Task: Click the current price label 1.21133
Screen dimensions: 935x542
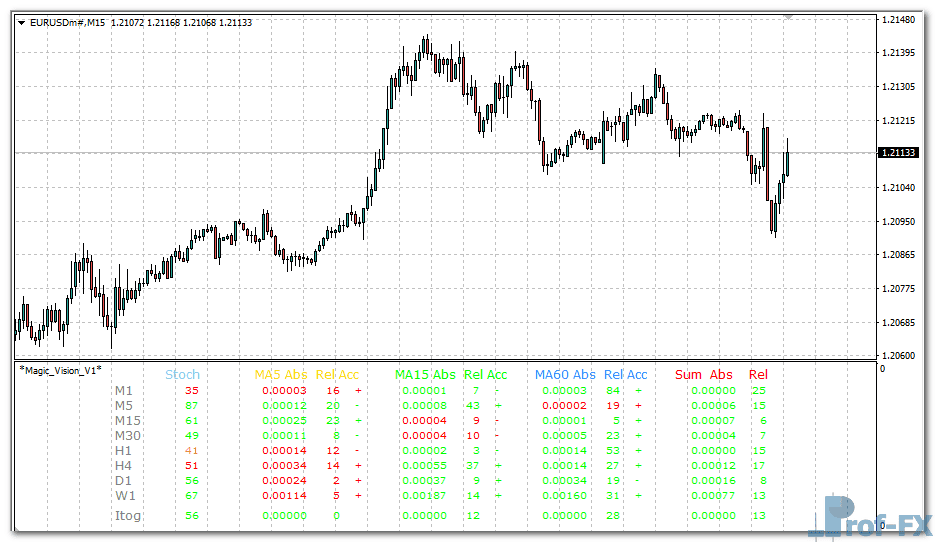Action: point(899,153)
